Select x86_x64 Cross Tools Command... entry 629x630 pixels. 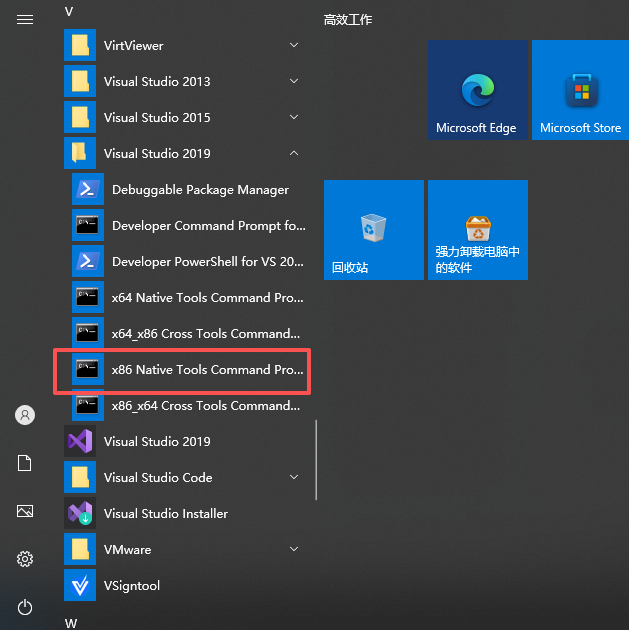click(x=206, y=406)
